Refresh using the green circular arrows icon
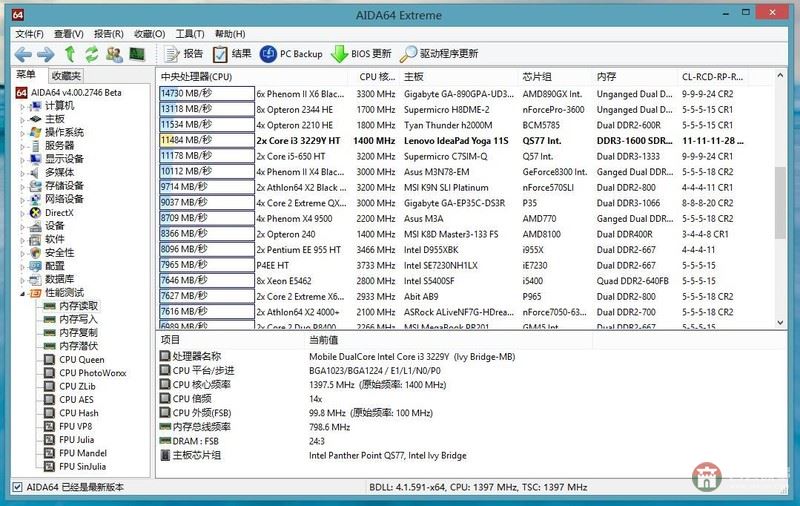Viewport: 800px width, 506px height. (92, 54)
